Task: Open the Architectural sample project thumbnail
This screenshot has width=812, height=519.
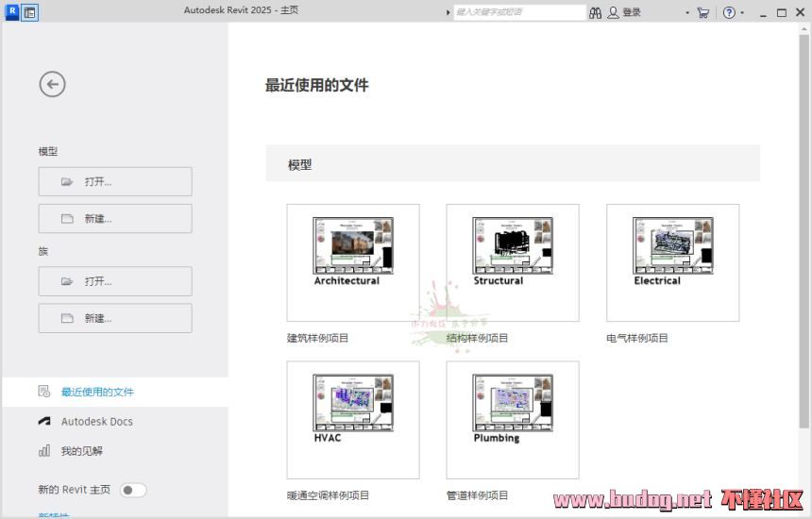Action: 353,262
